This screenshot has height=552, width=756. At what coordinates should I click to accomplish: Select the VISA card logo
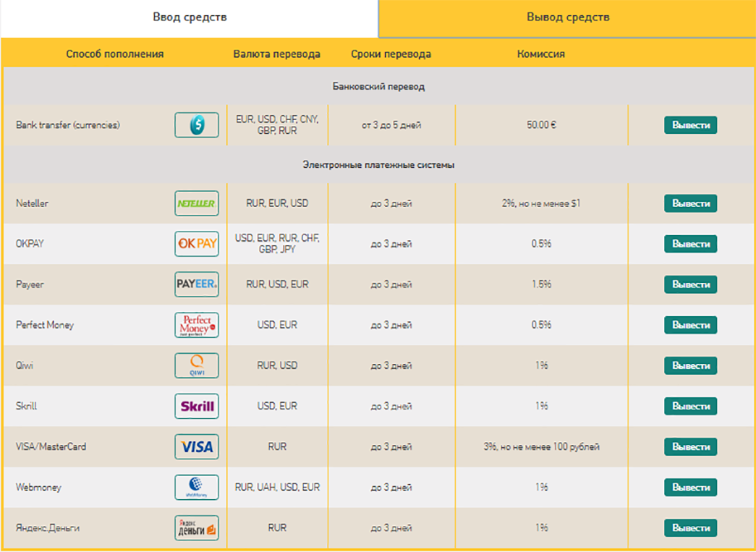point(197,447)
